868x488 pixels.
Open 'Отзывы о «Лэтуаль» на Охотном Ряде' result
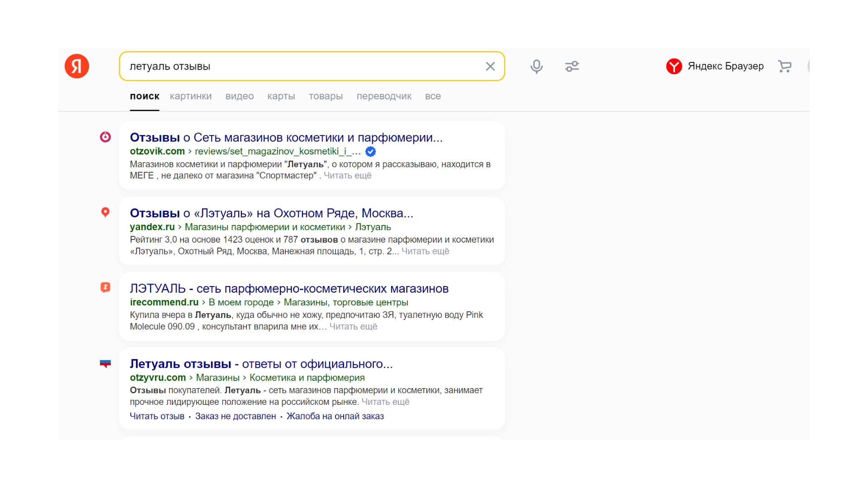coord(272,213)
